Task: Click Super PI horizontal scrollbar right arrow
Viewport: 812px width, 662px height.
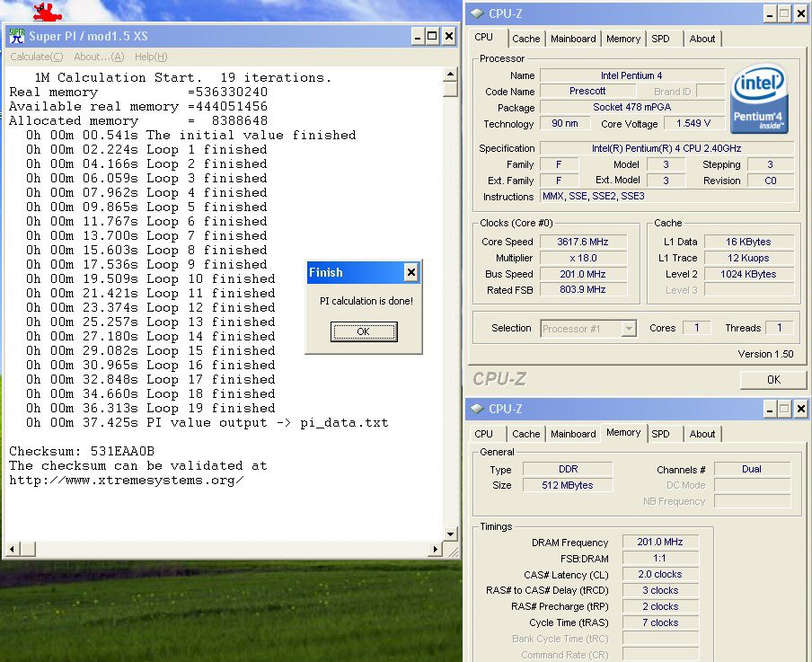Action: 437,548
